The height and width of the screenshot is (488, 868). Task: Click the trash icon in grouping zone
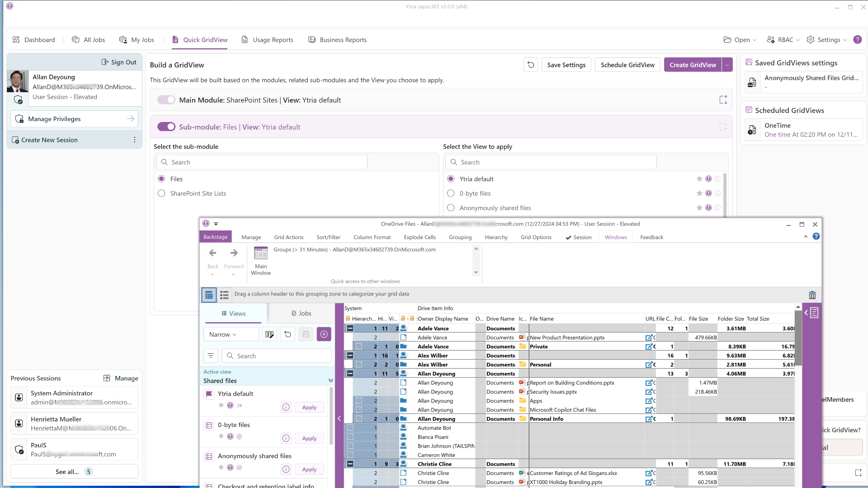pyautogui.click(x=812, y=295)
